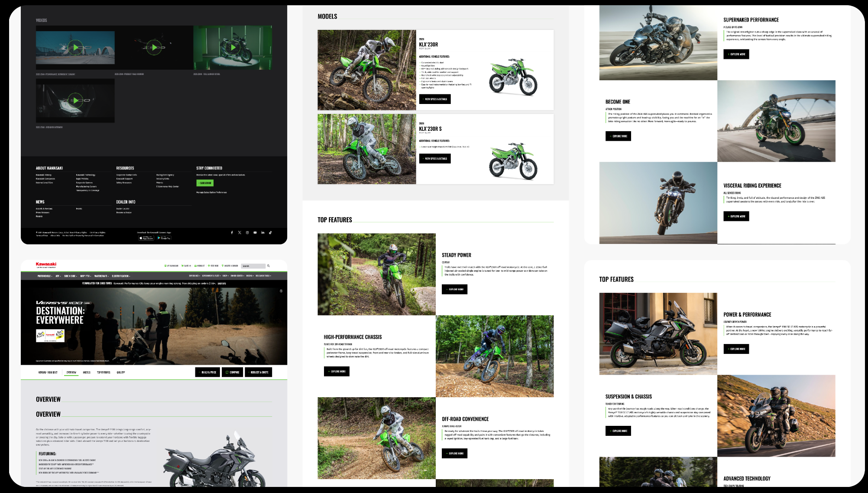Click the Kawasaki logo

pos(46,265)
